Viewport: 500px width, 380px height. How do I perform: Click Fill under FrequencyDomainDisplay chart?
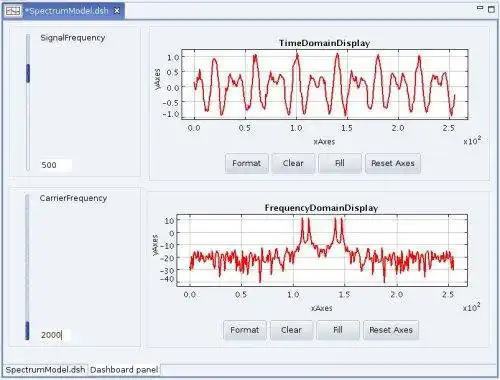[x=338, y=330]
